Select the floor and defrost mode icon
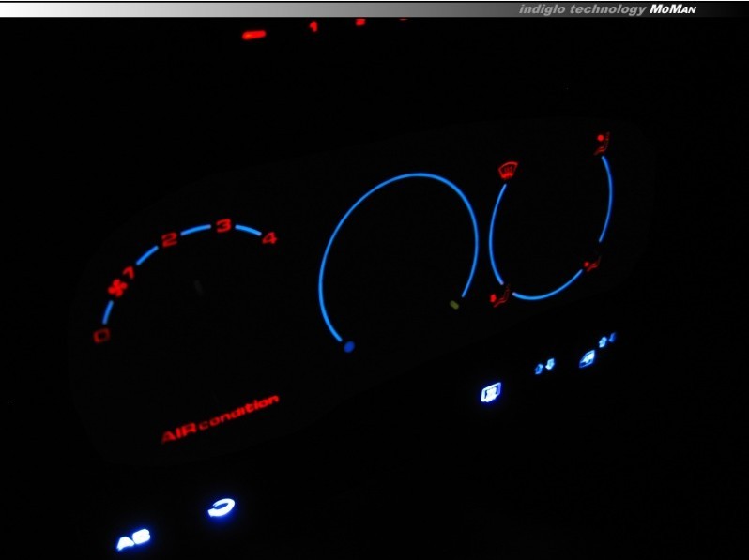Viewport: 749px width, 560px height. point(498,298)
